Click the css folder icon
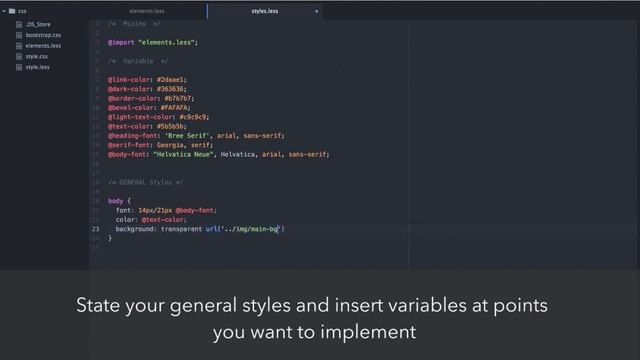The image size is (640, 360). click(12, 11)
